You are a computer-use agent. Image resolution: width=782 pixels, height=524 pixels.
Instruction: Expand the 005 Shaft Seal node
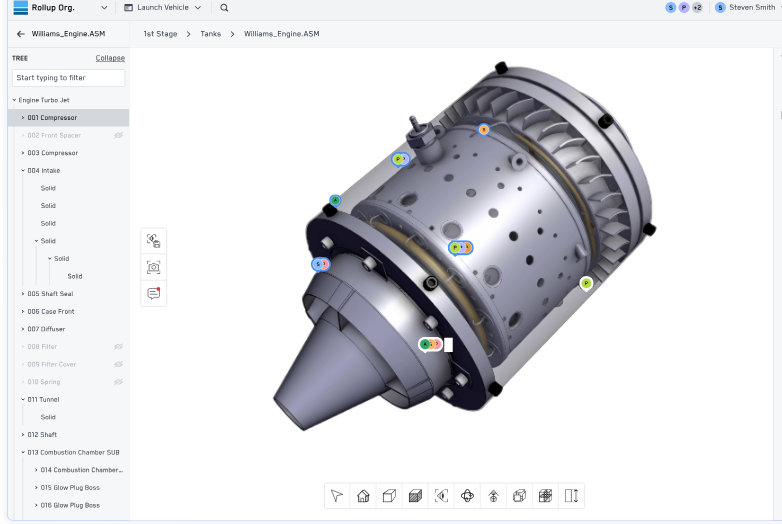click(x=23, y=294)
